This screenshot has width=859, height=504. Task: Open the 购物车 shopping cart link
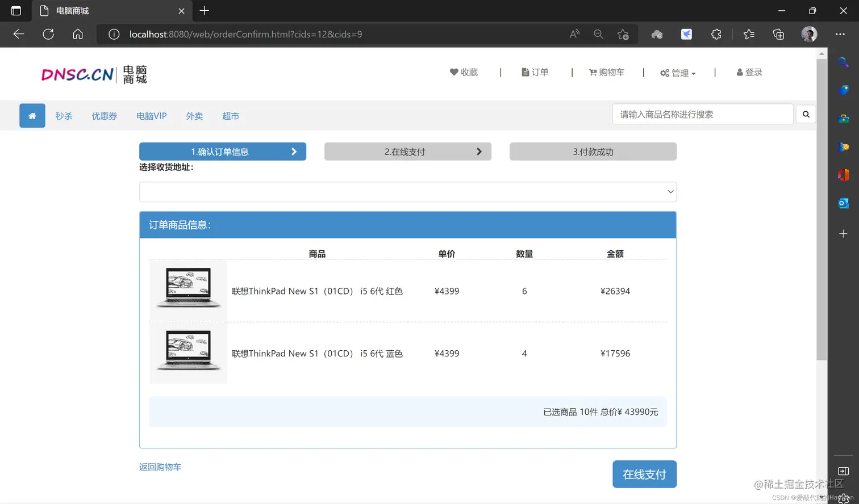point(607,72)
